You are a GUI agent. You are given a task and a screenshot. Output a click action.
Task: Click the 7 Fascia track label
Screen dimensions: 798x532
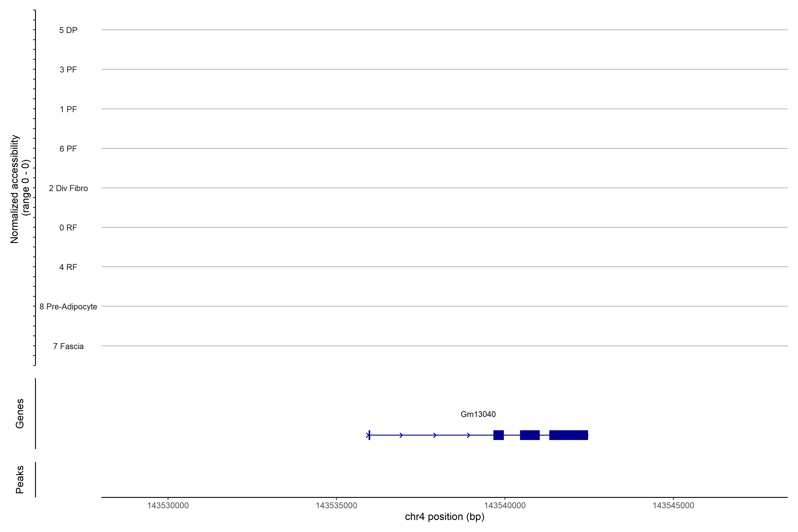click(68, 346)
